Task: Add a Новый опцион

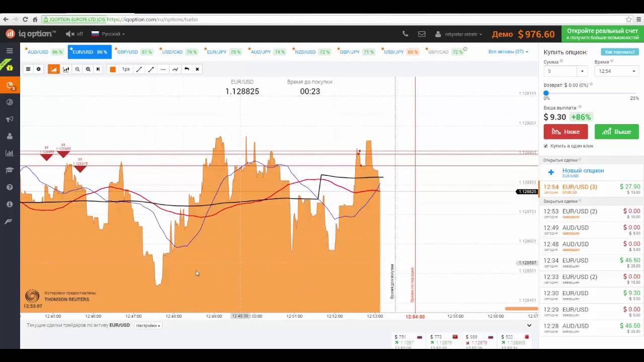Action: click(591, 172)
